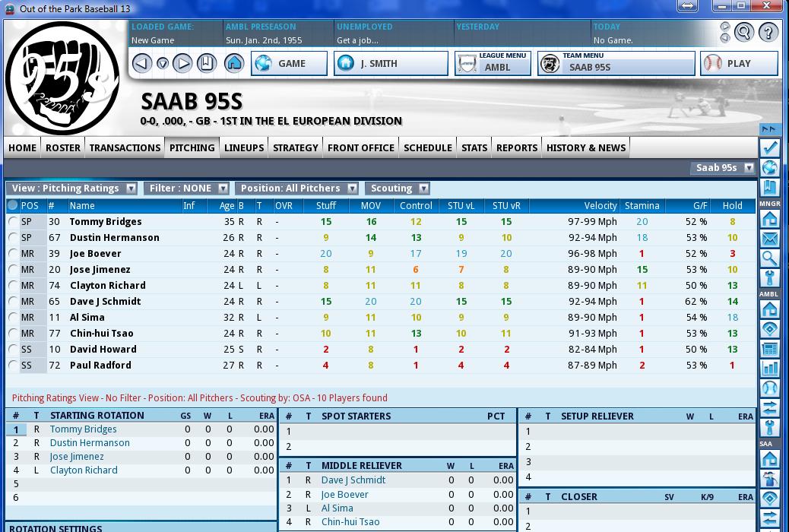The height and width of the screenshot is (532, 789).
Task: Switch to the ROSTER tab
Action: (63, 147)
